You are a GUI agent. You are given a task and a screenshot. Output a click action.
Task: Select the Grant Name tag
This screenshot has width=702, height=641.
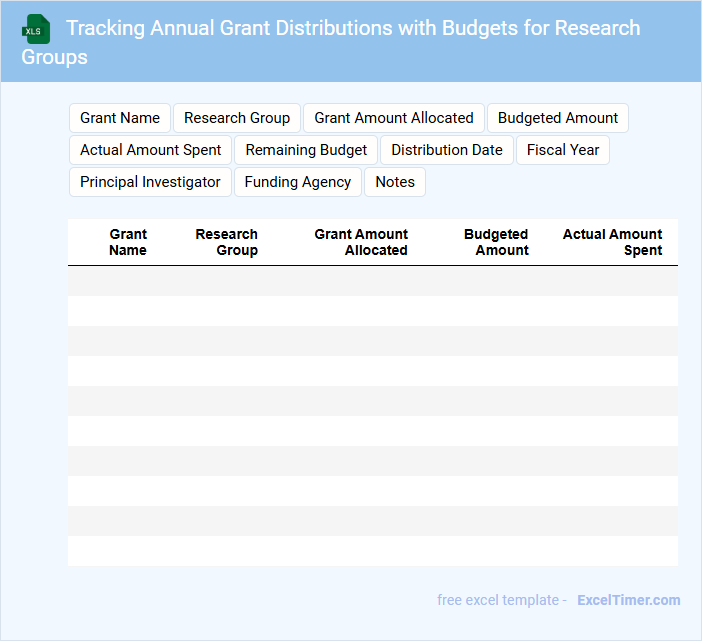pos(120,118)
